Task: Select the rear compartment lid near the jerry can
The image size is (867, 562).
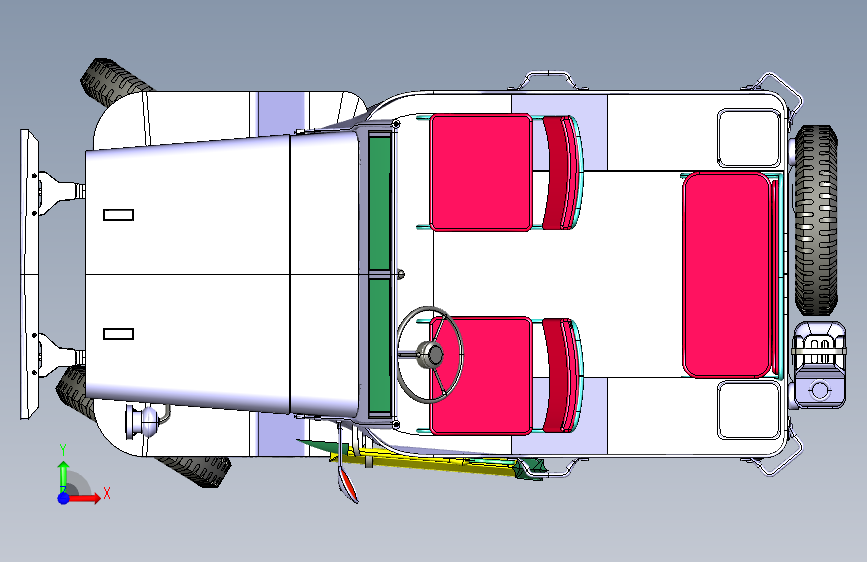Action: point(749,410)
